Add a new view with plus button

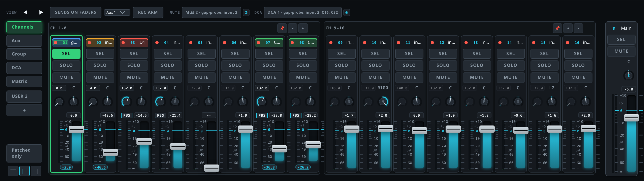24,110
